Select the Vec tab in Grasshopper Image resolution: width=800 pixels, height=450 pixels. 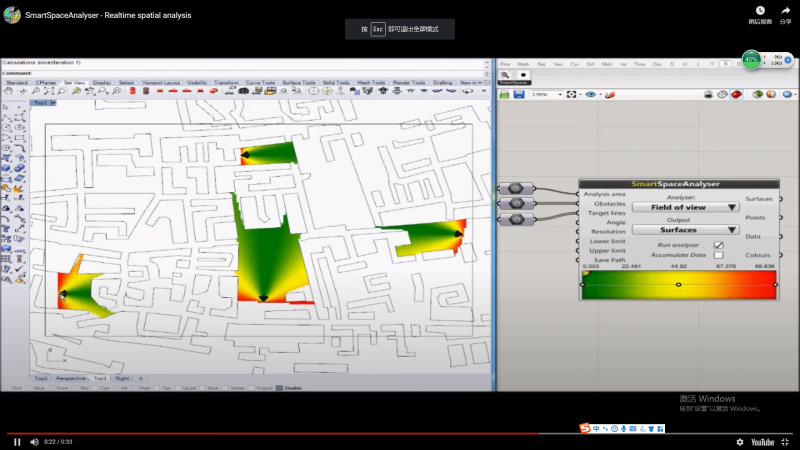(558, 64)
